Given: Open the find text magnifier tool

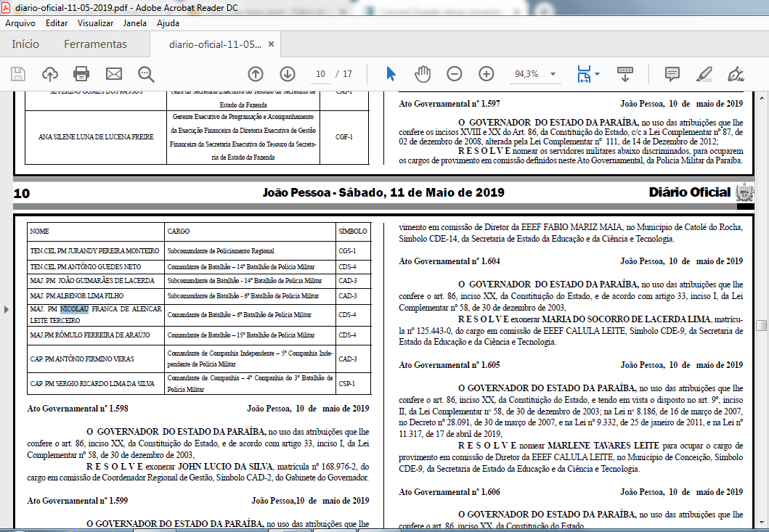Looking at the screenshot, I should pos(147,74).
